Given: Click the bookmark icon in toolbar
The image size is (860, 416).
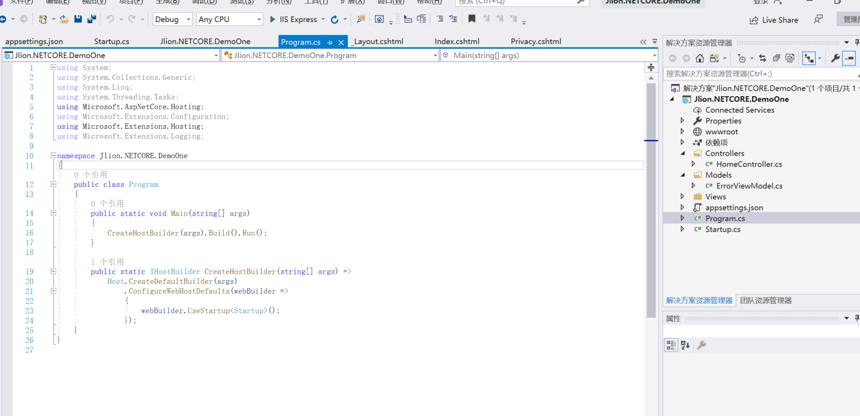Looking at the screenshot, I should [x=471, y=19].
